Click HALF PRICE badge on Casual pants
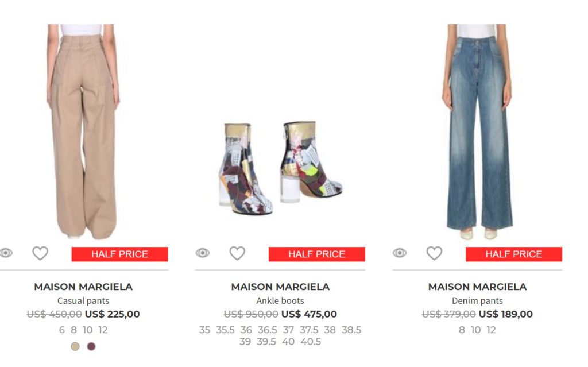The height and width of the screenshot is (367, 588). coord(119,254)
